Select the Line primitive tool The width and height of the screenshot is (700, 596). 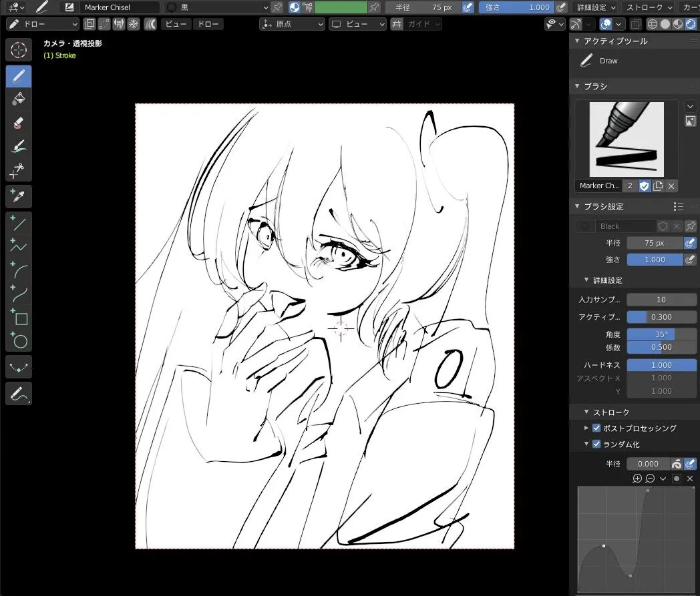click(18, 223)
